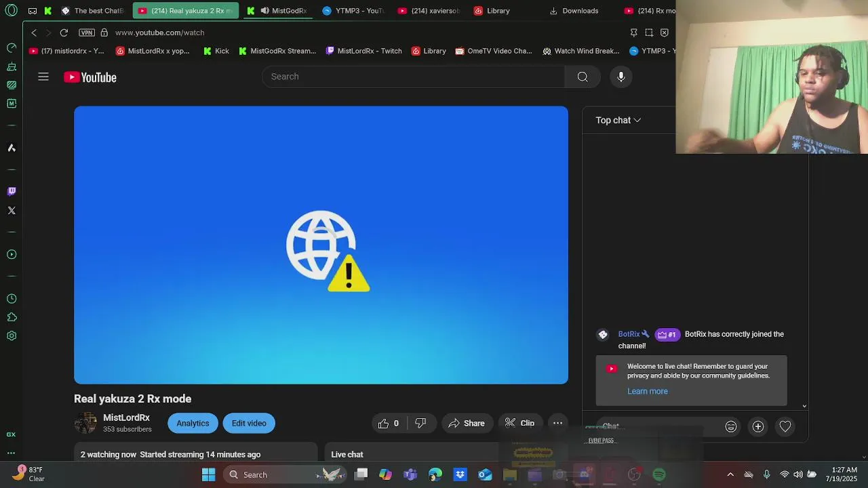
Task: Switch to The best ChatB tab
Action: click(92, 11)
